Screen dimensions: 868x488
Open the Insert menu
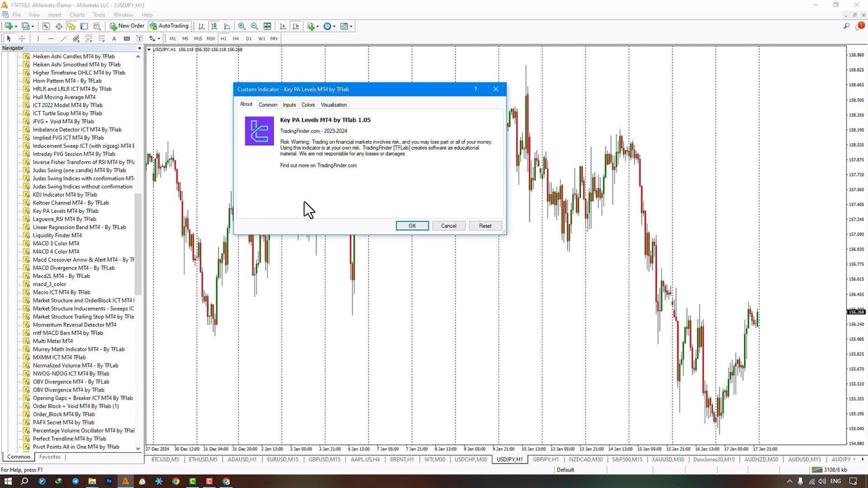[54, 15]
